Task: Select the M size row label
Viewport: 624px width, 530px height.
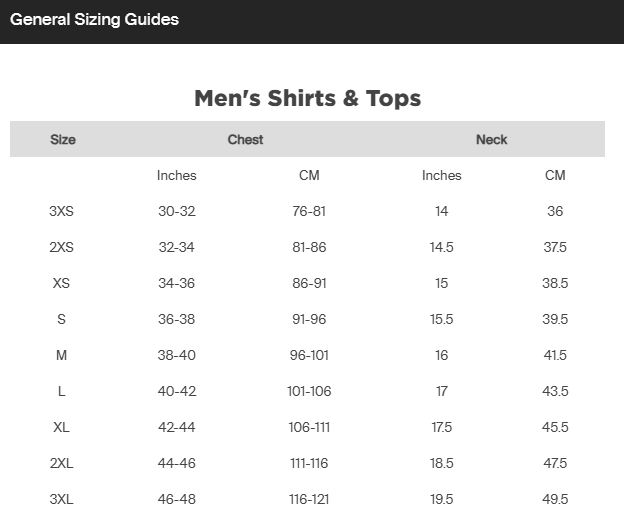Action: [x=61, y=355]
